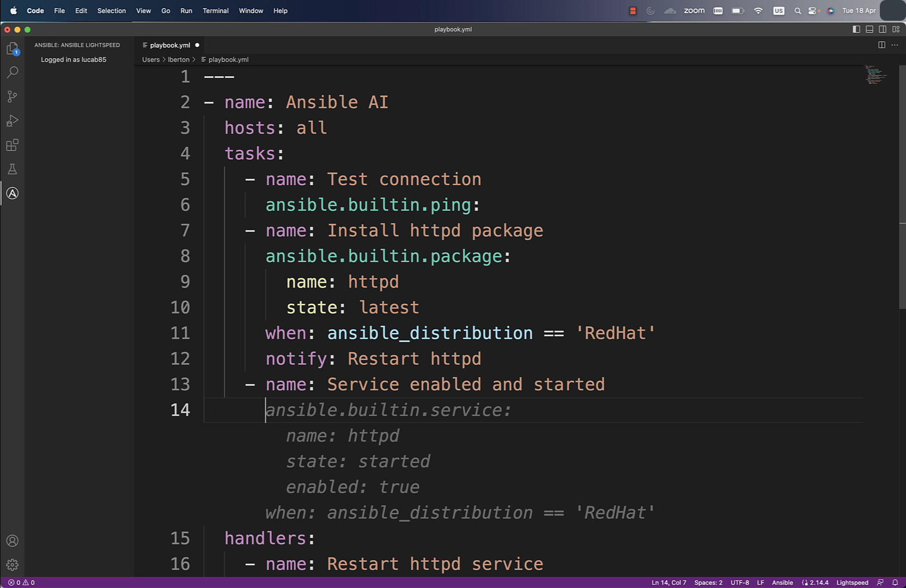Select the playbook.yml editor tab
906x588 pixels.
click(x=170, y=45)
